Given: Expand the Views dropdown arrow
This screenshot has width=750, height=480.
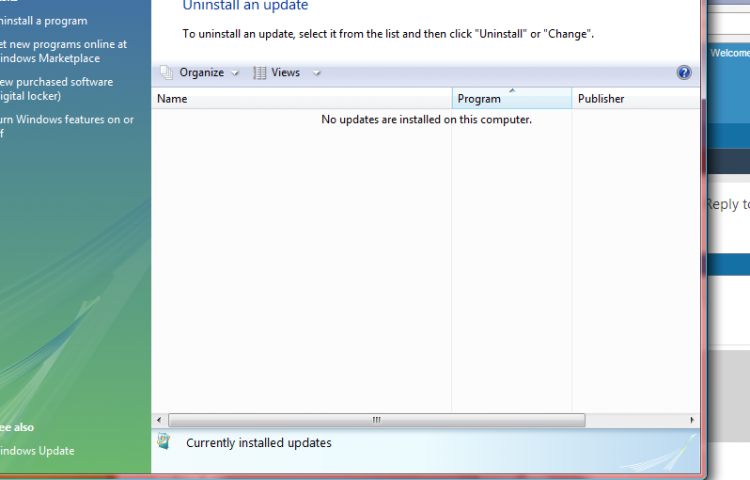Looking at the screenshot, I should click(316, 73).
